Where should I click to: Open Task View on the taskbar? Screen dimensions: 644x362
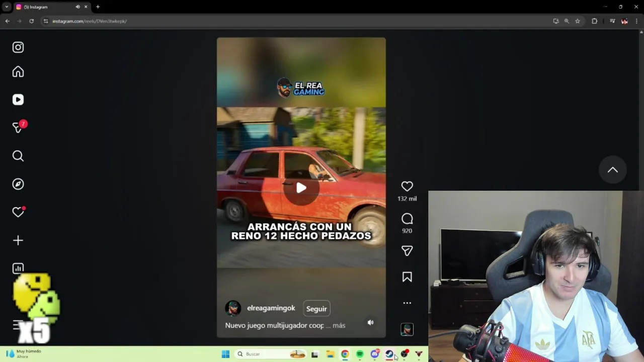pos(315,354)
